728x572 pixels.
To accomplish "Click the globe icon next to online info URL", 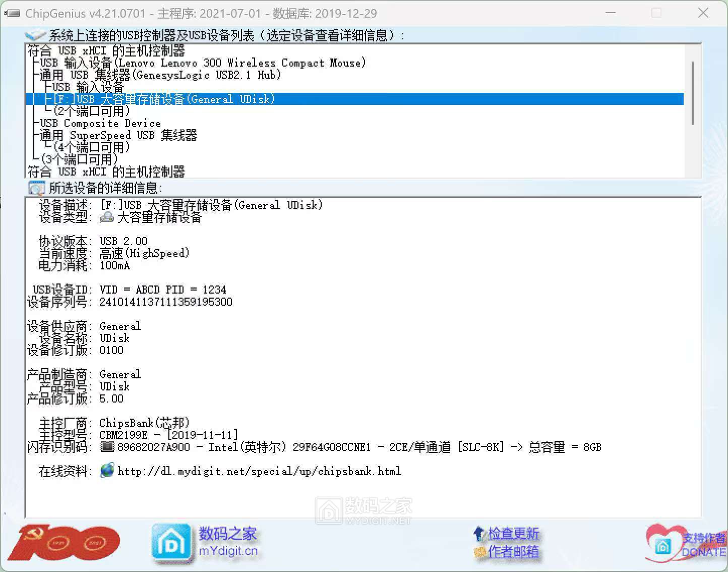I will (107, 471).
